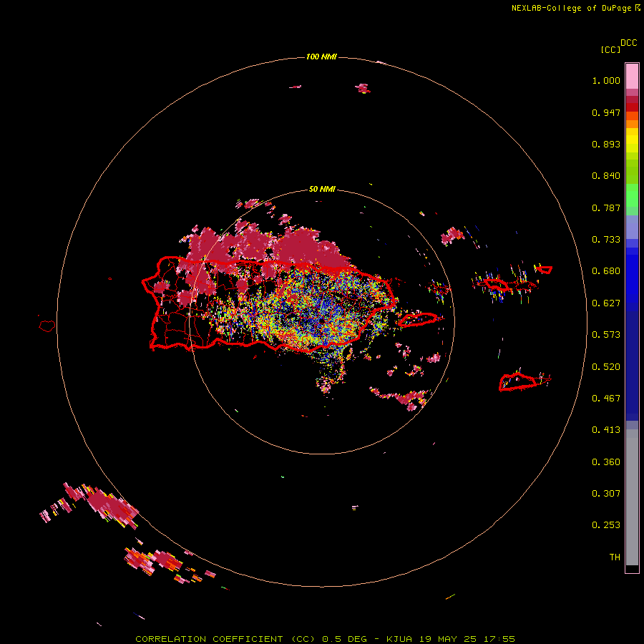Click the Correlation Coefficient caption at bottom
Image resolution: width=644 pixels, height=644 pixels.
325,639
